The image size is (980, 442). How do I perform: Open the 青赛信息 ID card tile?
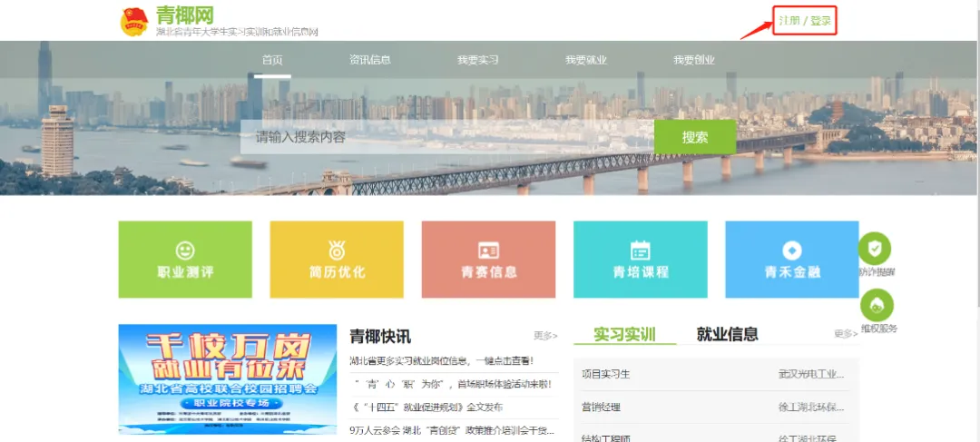click(489, 260)
